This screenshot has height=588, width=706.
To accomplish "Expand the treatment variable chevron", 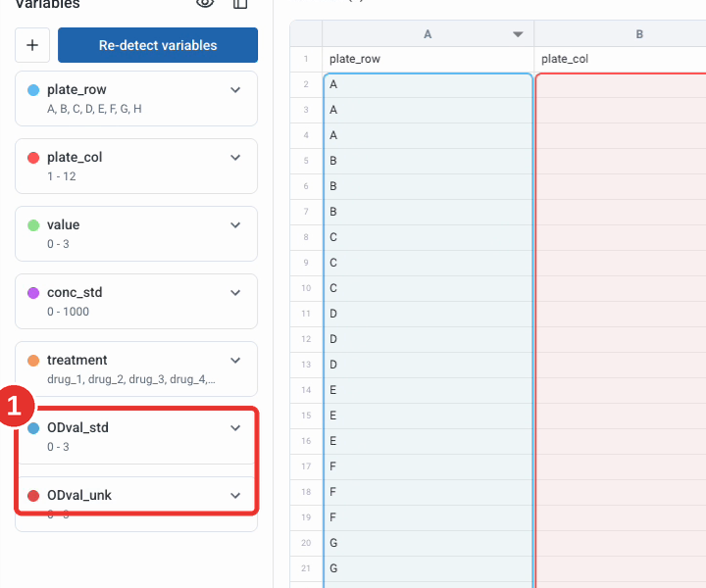I will point(235,360).
